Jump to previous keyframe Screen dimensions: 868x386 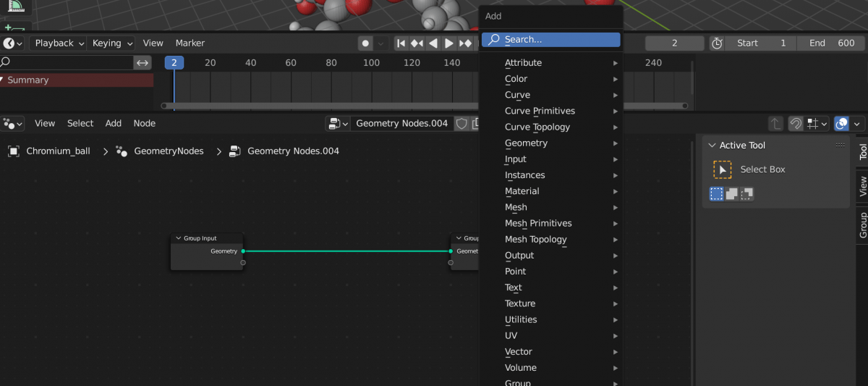(417, 43)
